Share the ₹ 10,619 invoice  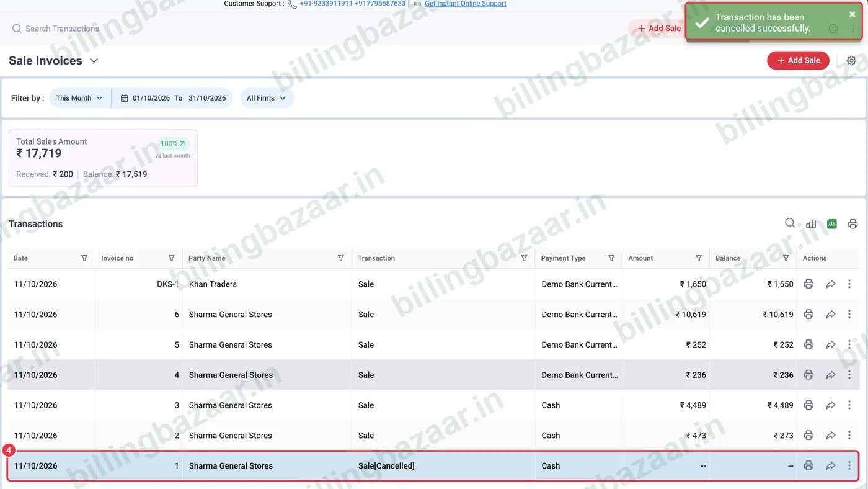point(831,315)
